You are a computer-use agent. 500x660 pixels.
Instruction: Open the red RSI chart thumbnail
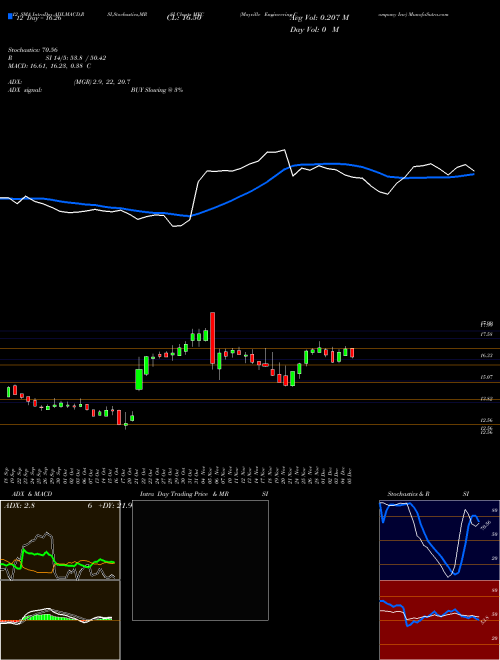point(439,620)
